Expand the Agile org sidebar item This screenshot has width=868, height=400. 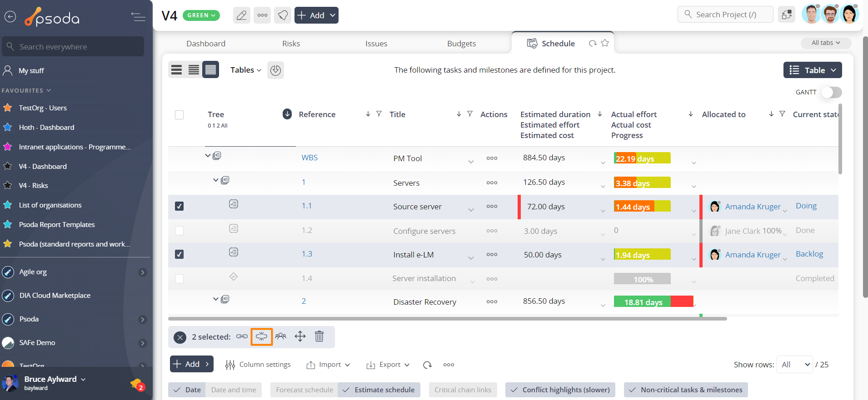point(142,272)
